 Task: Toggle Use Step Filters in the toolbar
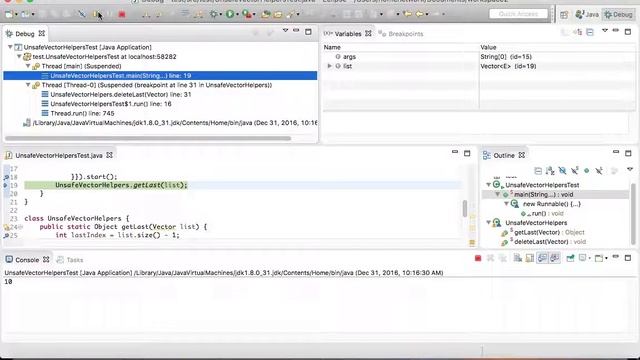[198, 15]
